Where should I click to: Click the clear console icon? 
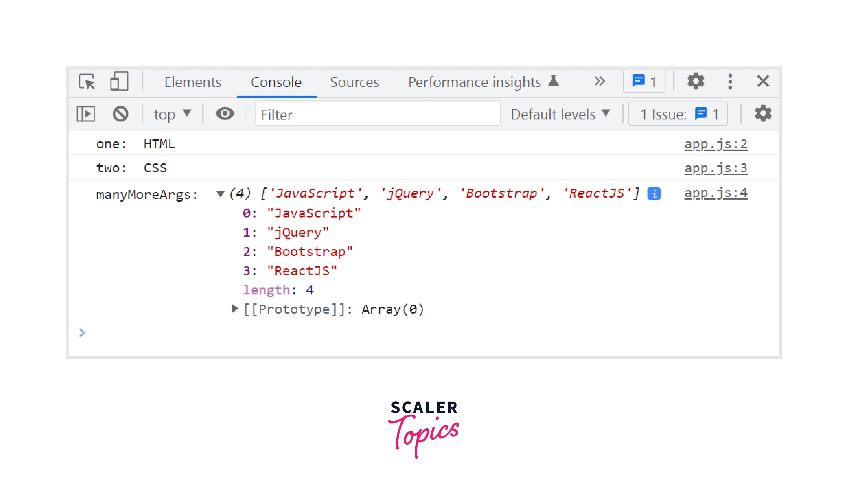(121, 114)
